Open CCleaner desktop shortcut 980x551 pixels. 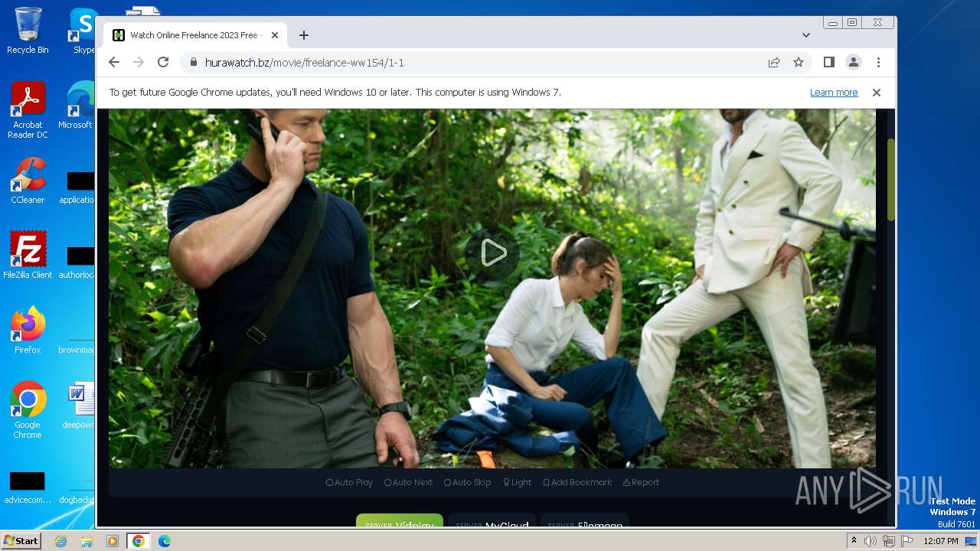[x=28, y=181]
